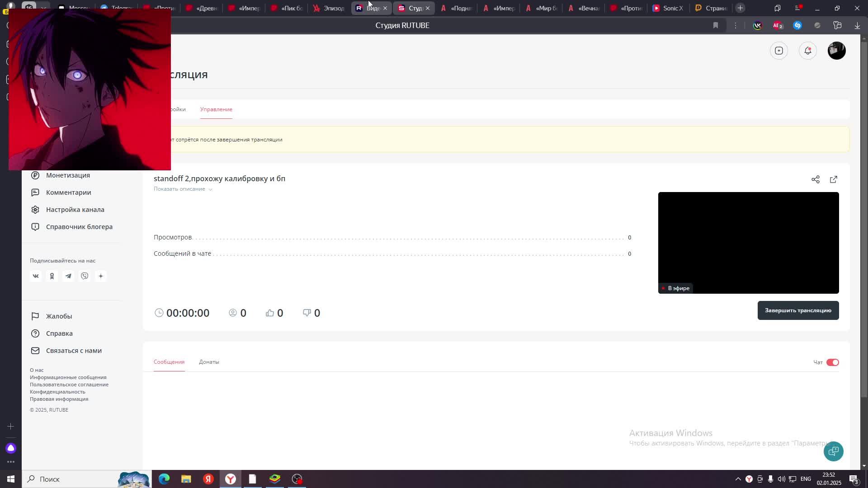Click the share icon beside the stream title
The height and width of the screenshot is (488, 868).
point(815,179)
